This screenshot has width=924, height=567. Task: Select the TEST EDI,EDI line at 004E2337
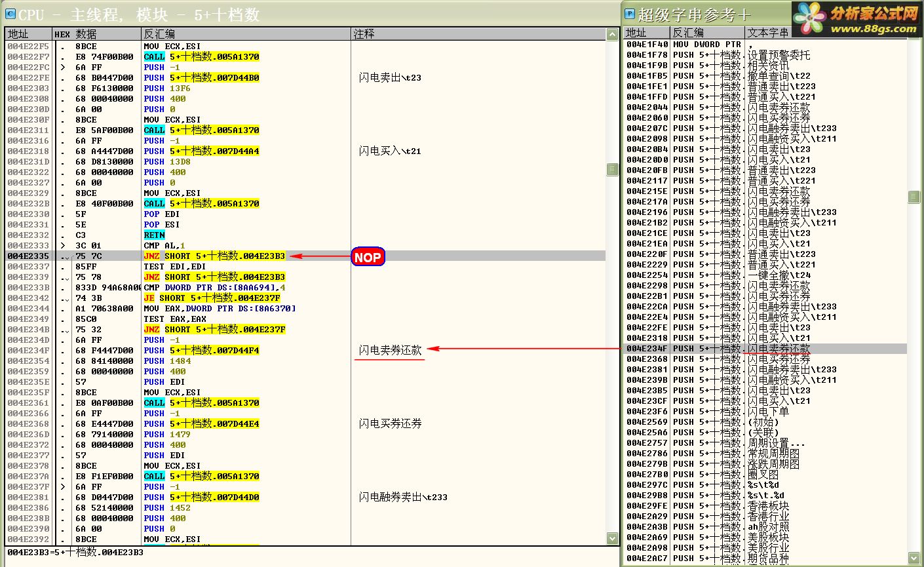tap(305, 266)
